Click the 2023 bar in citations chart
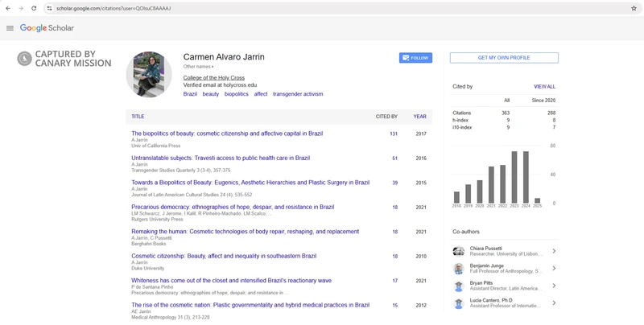The image size is (644, 325). (x=514, y=177)
